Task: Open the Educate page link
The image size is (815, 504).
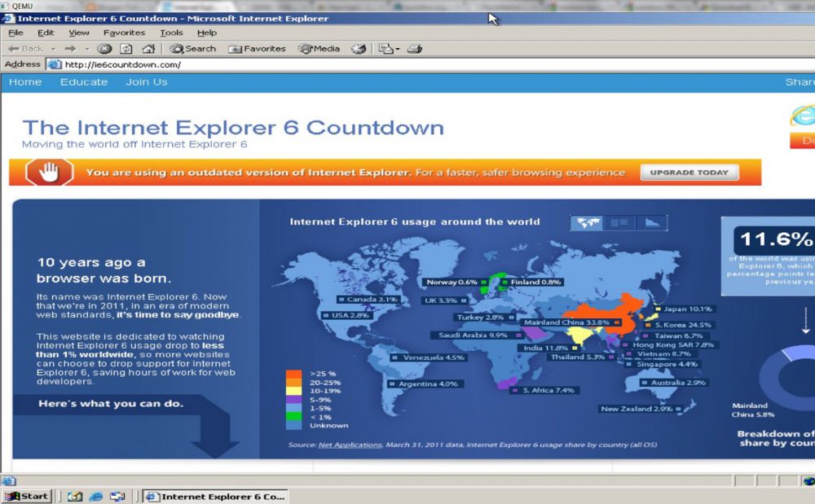Action: point(84,82)
